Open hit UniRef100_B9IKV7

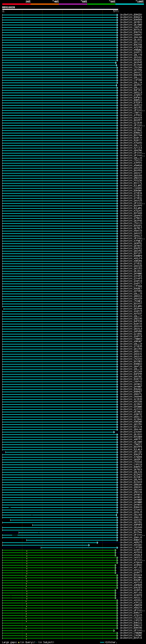pyautogui.click(x=131, y=304)
